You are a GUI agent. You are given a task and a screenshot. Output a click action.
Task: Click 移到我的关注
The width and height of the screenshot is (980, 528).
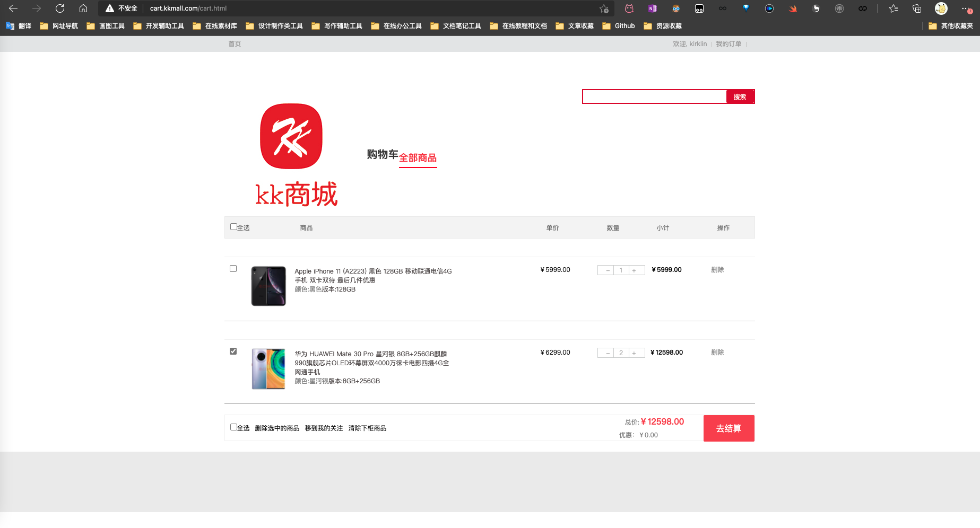pyautogui.click(x=324, y=428)
